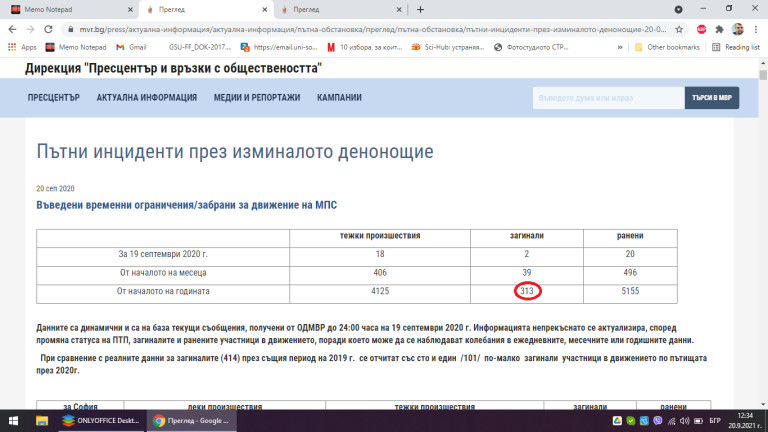Screen dimensions: 768x432
Task: Open the Windows Start menu
Action: pyautogui.click(x=12, y=420)
